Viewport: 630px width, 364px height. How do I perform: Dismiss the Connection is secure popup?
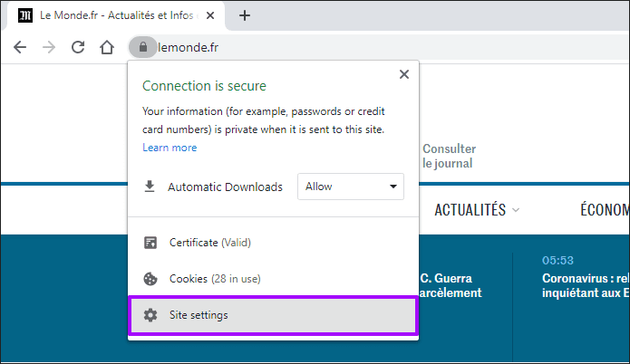pyautogui.click(x=404, y=74)
